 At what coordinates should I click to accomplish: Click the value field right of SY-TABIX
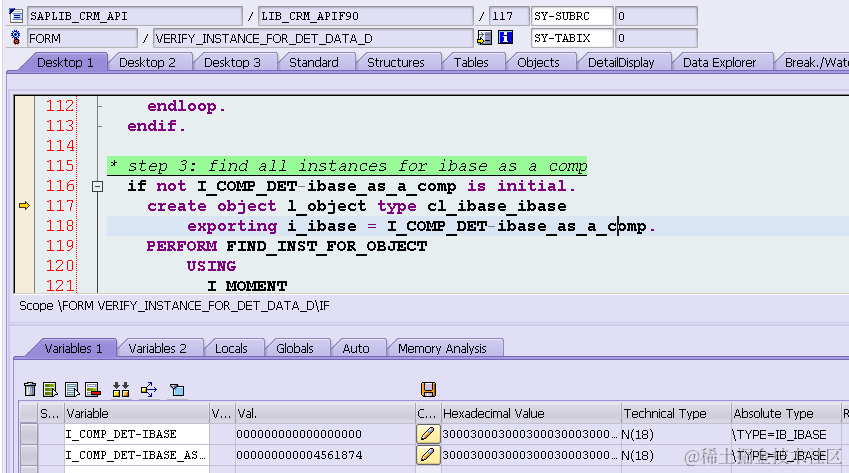656,38
